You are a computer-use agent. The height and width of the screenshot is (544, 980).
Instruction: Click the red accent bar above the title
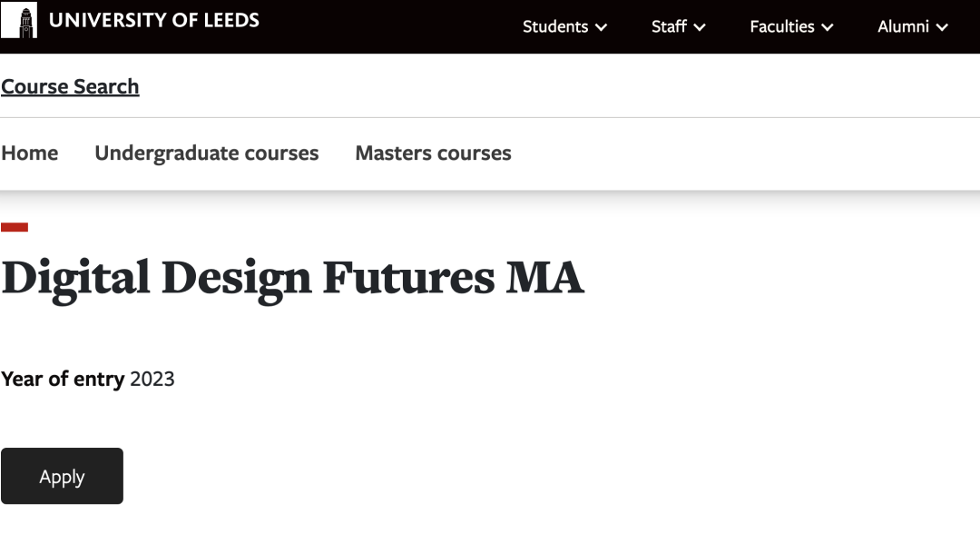click(x=15, y=227)
